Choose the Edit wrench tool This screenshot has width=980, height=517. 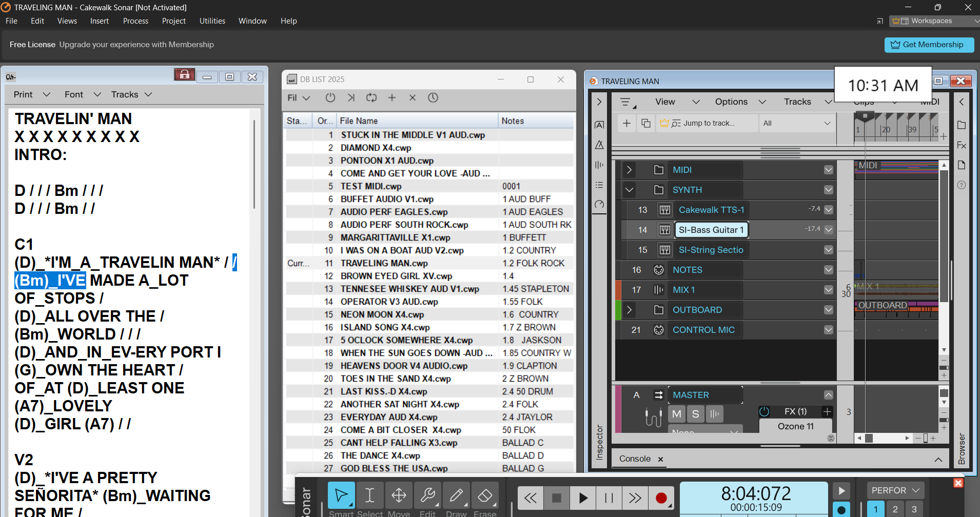tap(427, 496)
